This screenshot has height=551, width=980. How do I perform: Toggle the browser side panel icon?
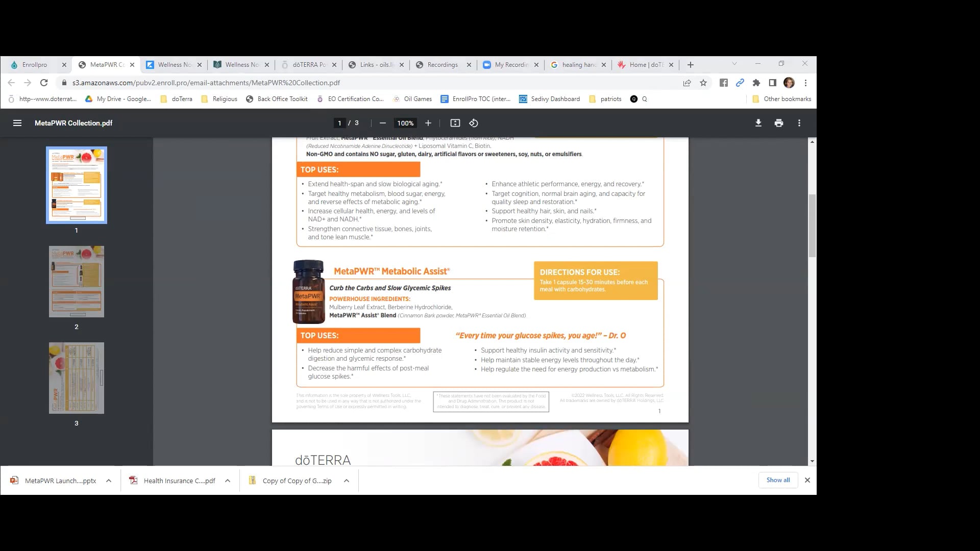(773, 83)
